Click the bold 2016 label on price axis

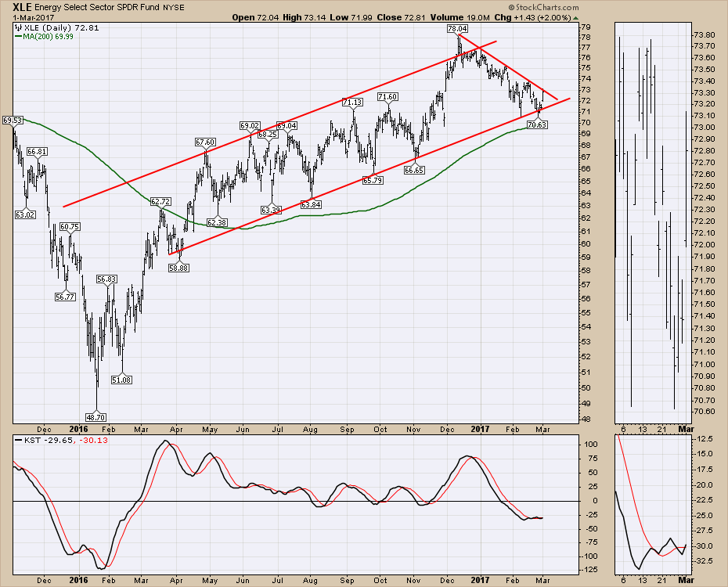78,429
